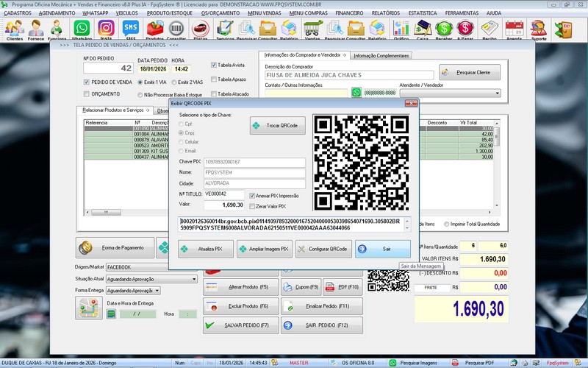Screen dimensions: 588x368
Task: Open Clientes from the toolbar
Action: pos(14,29)
